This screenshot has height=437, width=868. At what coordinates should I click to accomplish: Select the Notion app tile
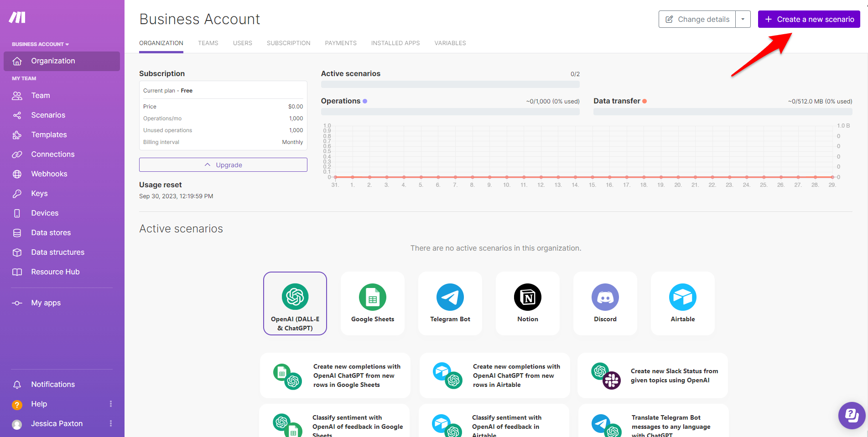pos(528,303)
